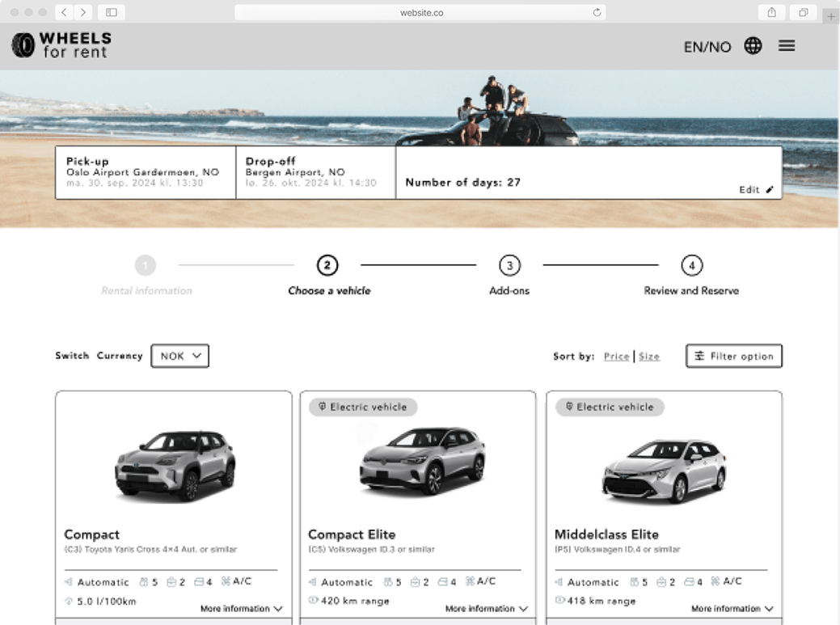Go back with browser back arrow

[x=65, y=12]
